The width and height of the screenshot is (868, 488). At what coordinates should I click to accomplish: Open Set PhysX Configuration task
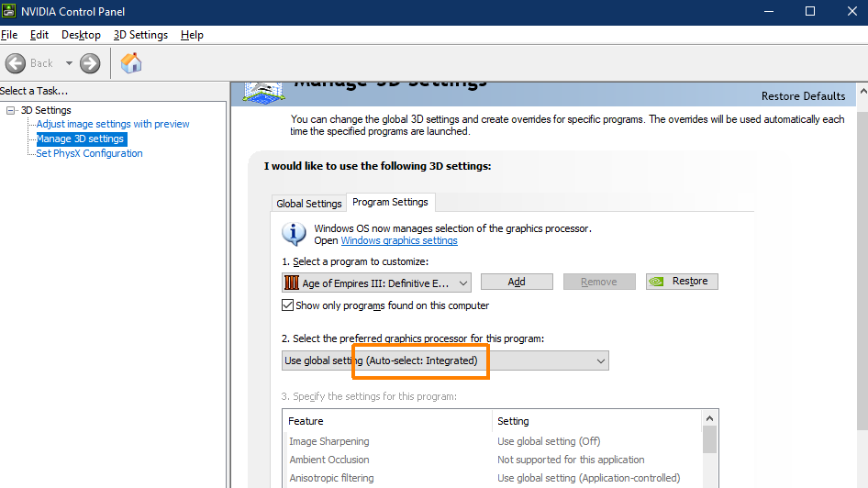(x=89, y=153)
